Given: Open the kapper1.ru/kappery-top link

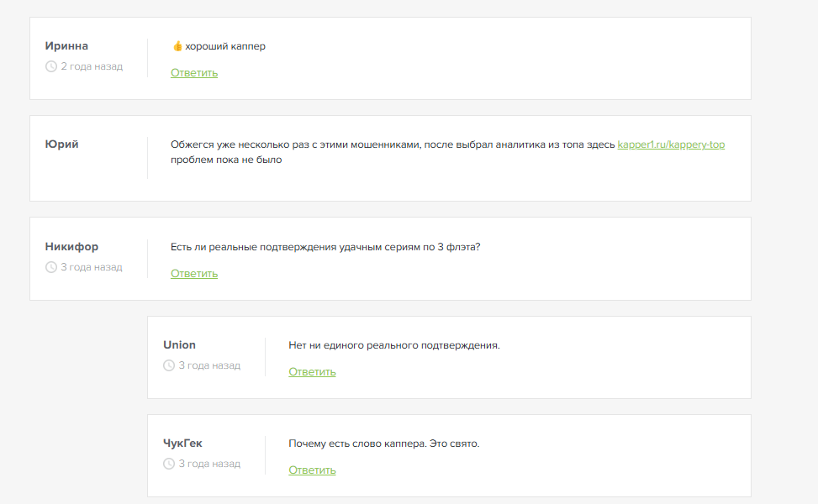Looking at the screenshot, I should click(x=670, y=144).
